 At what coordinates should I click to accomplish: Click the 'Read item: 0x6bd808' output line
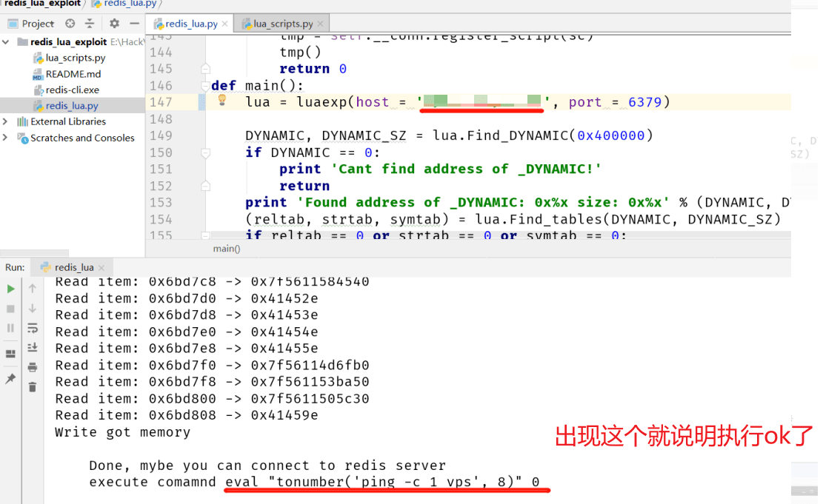click(187, 415)
